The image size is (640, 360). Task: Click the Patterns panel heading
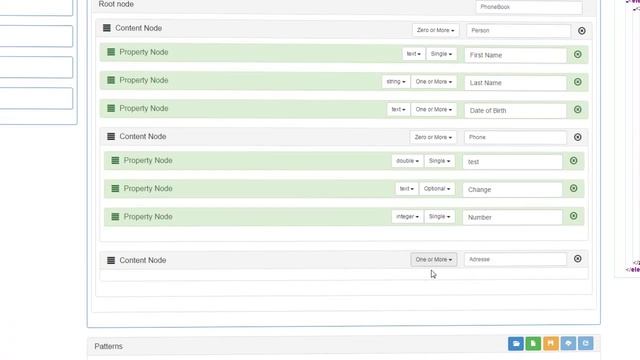(x=108, y=346)
